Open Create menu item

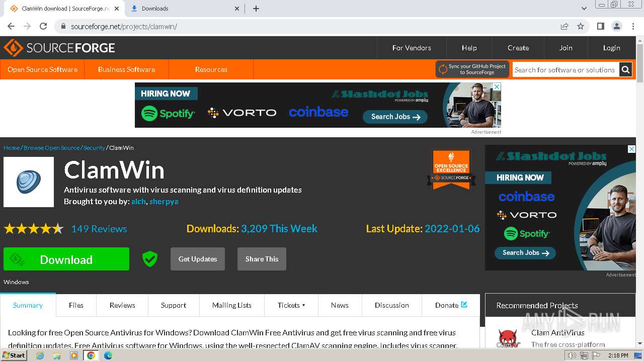518,48
